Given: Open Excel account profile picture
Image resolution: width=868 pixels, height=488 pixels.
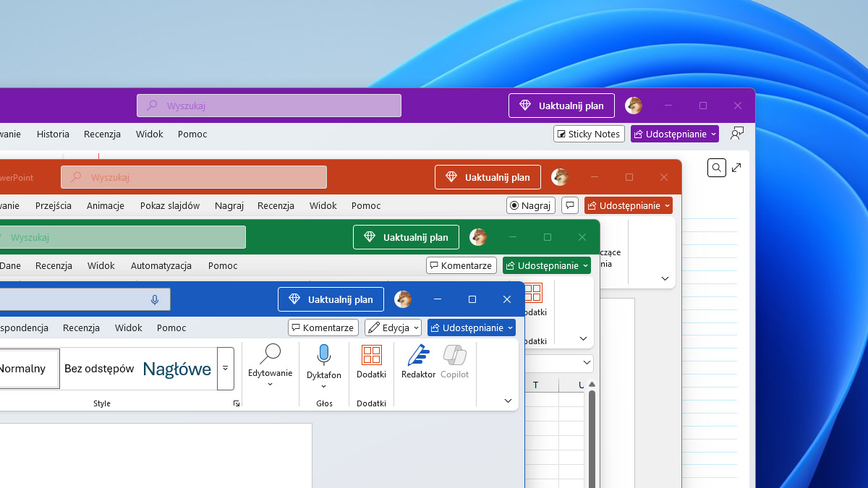Looking at the screenshot, I should click(478, 237).
